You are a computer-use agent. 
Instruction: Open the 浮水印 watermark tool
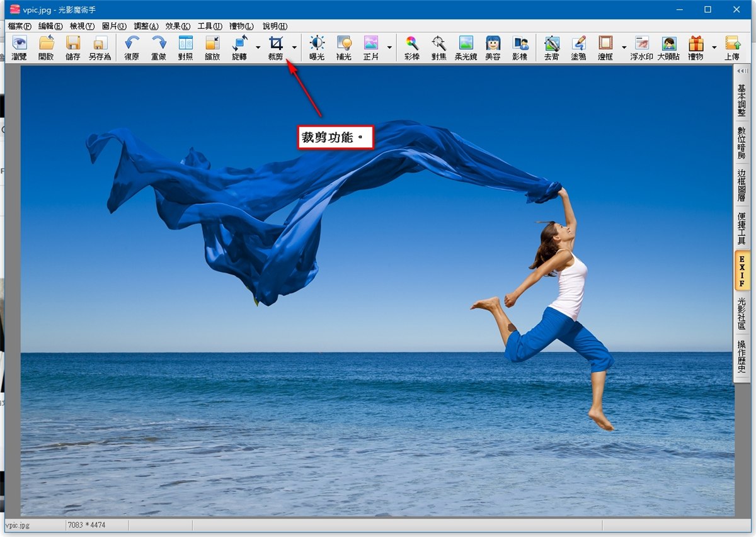tap(641, 44)
